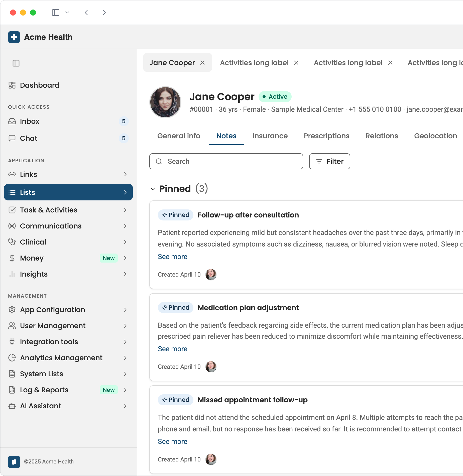Viewport: 463px width, 476px height.
Task: Open the Inbox in quick access
Action: pos(68,121)
